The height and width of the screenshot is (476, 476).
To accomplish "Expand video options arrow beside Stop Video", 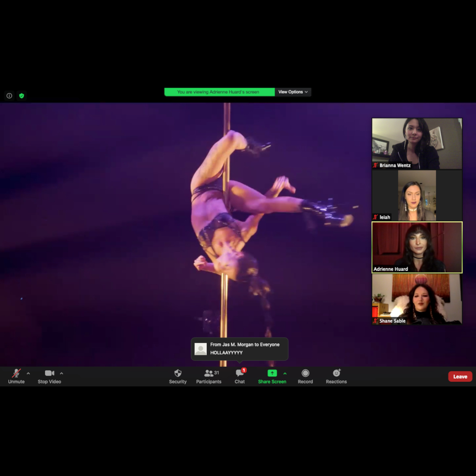I will (x=61, y=373).
